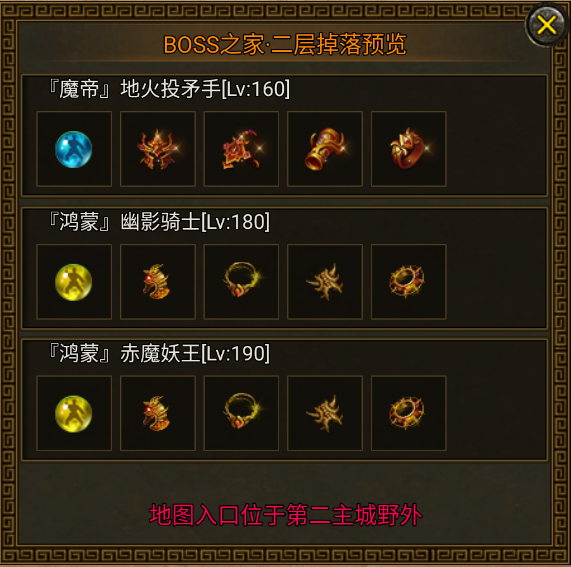Click the golden helmet drop of 赤魔妖王

point(158,413)
